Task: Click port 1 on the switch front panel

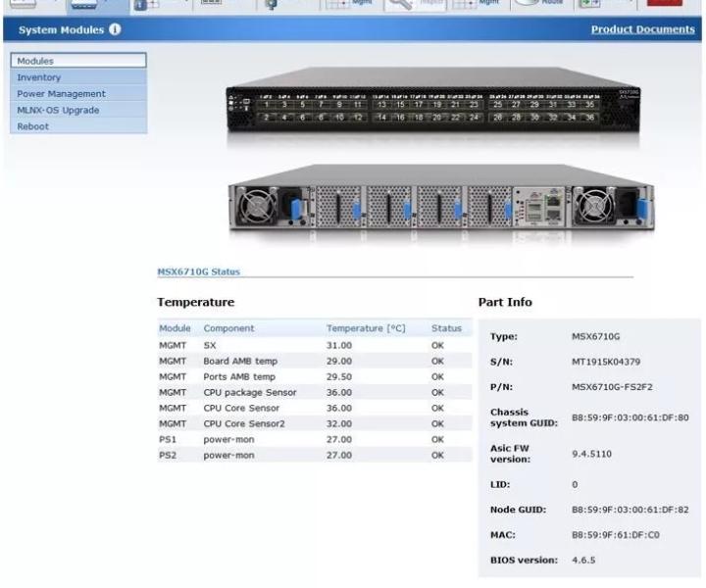Action: 267,105
